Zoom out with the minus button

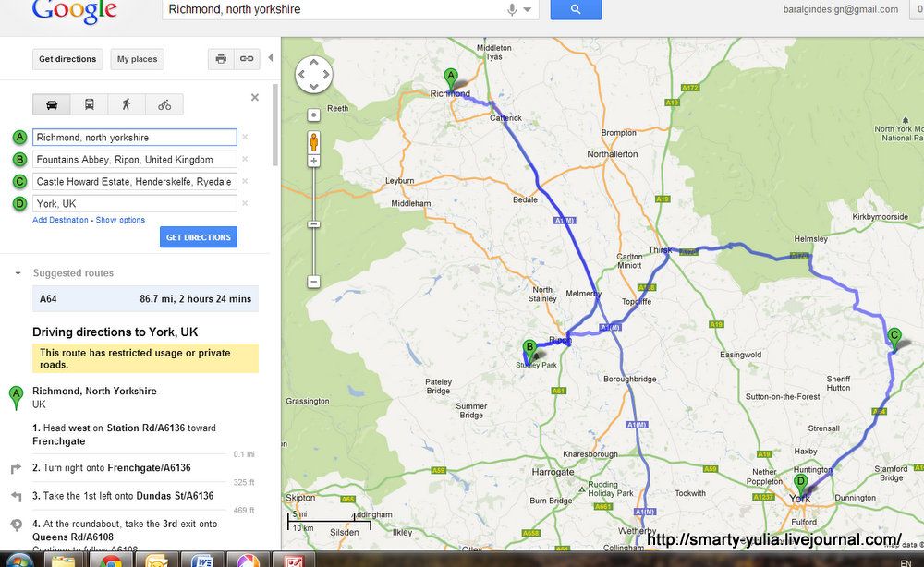313,282
